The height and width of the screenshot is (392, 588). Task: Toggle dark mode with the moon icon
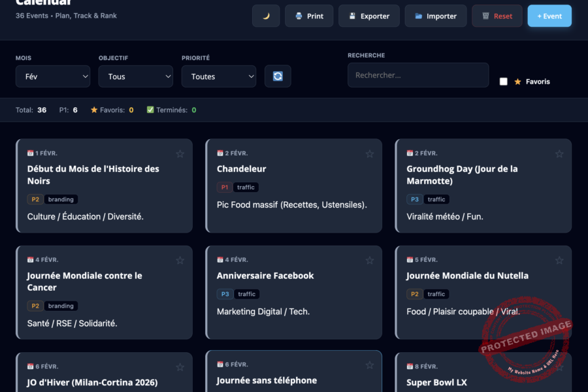(x=265, y=15)
